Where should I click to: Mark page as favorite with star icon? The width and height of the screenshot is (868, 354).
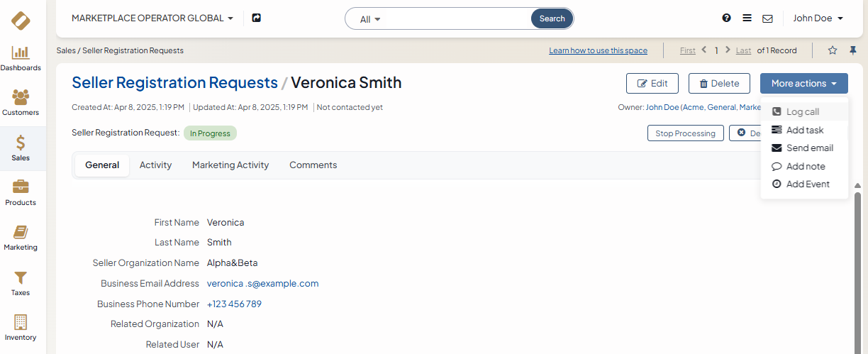pos(833,50)
